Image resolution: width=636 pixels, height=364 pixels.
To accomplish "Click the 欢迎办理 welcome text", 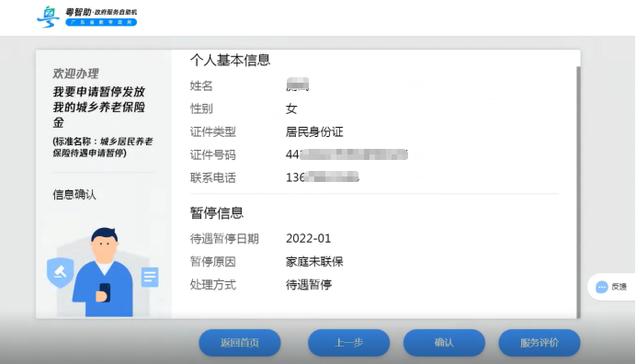I will pos(75,74).
